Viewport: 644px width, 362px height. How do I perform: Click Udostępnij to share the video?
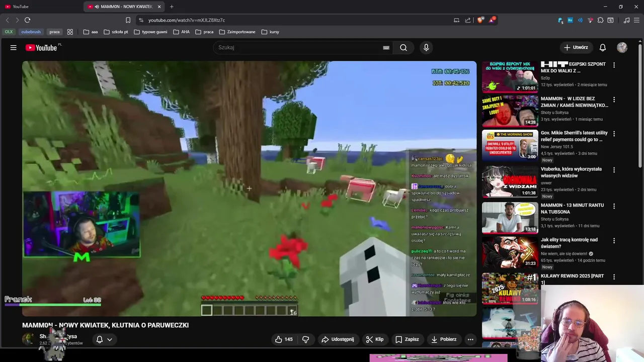pyautogui.click(x=338, y=339)
